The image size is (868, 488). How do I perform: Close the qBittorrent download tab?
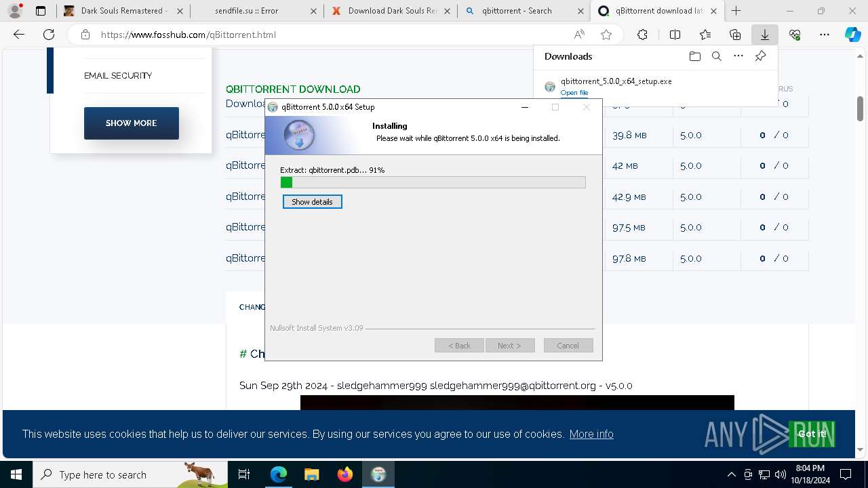(713, 11)
